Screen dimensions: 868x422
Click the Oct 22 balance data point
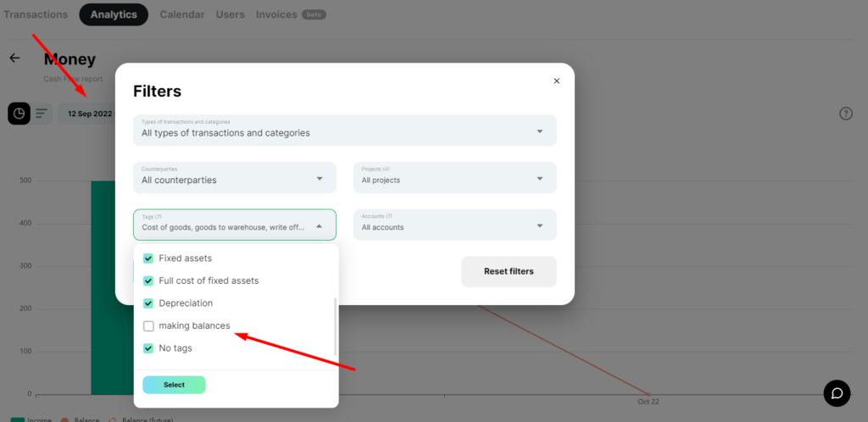648,394
